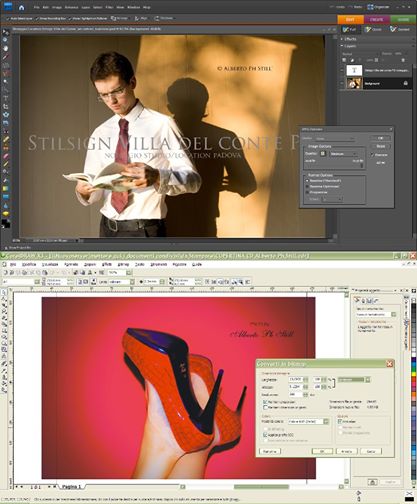Select the Pagina 1 page tab
The image size is (417, 504).
pyautogui.click(x=71, y=487)
